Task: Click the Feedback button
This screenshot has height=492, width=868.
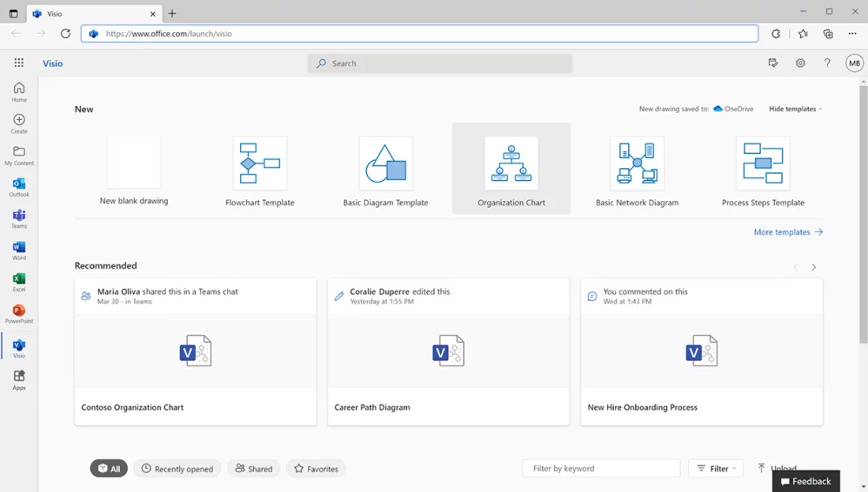Action: click(806, 481)
